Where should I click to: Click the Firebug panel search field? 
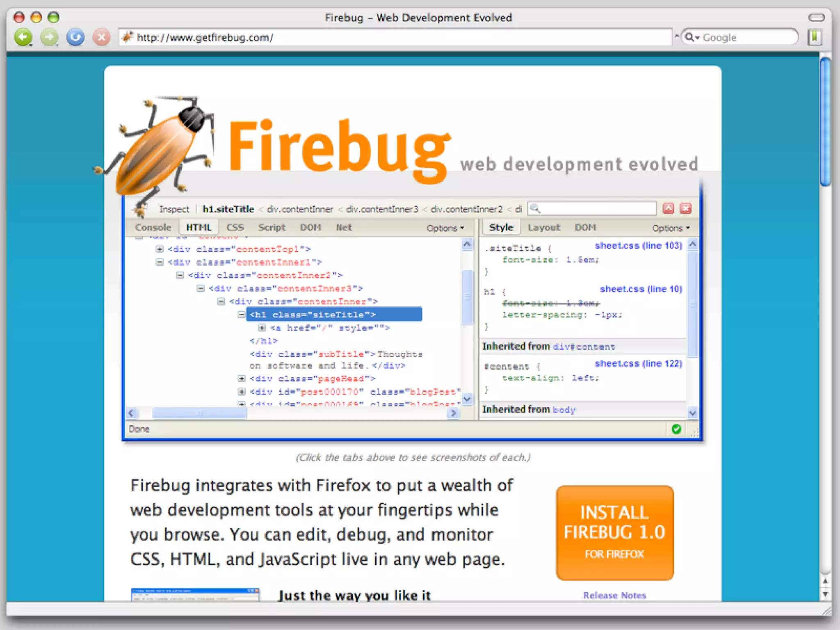592,209
